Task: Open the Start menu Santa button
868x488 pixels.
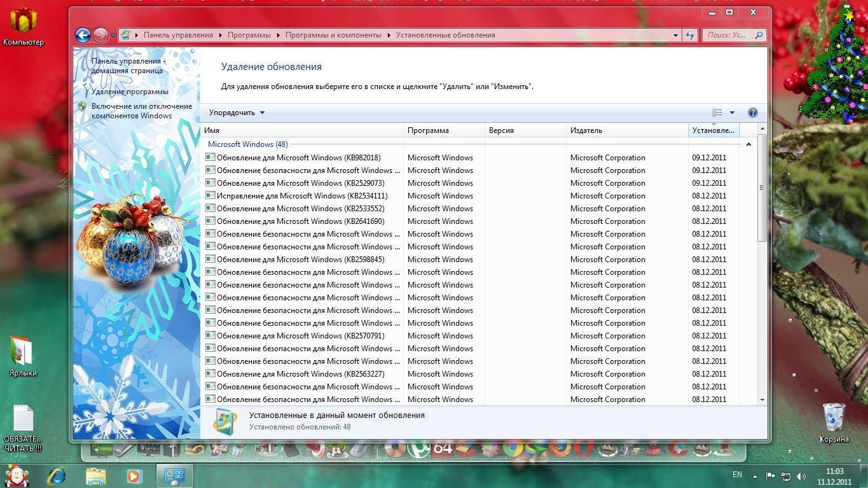Action: [x=17, y=475]
